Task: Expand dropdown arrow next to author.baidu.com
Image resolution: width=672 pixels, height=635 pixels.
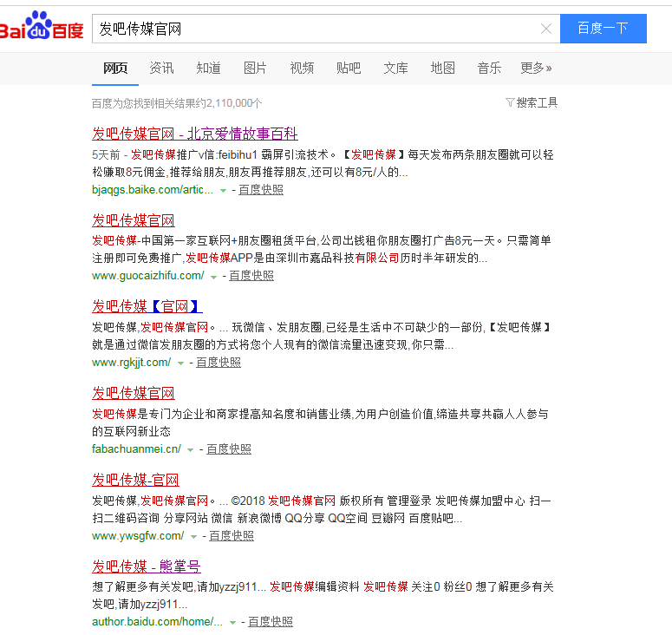Action: pyautogui.click(x=232, y=623)
